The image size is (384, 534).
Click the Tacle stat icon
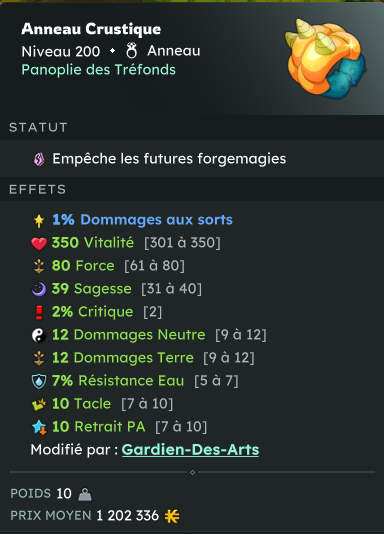point(39,404)
